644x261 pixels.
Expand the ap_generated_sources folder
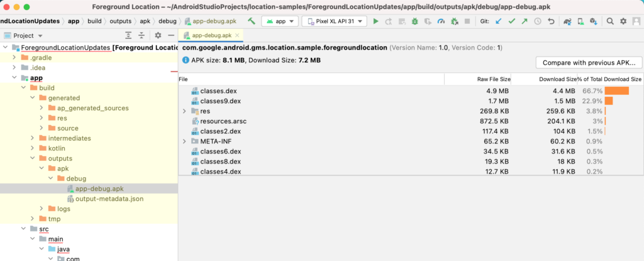tap(41, 108)
